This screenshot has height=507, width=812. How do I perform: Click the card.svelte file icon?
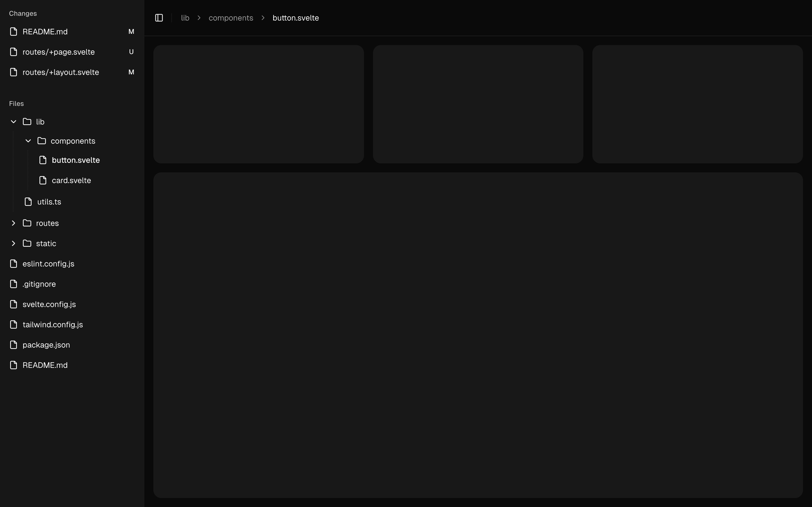click(43, 180)
